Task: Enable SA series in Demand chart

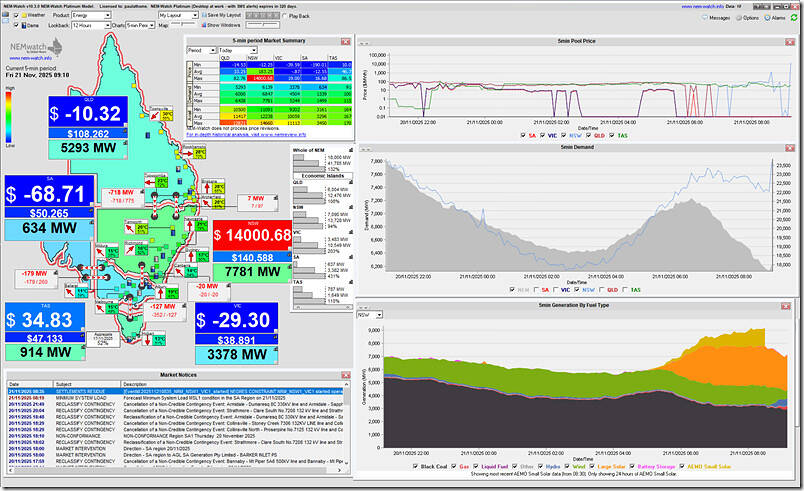Action: click(x=536, y=290)
